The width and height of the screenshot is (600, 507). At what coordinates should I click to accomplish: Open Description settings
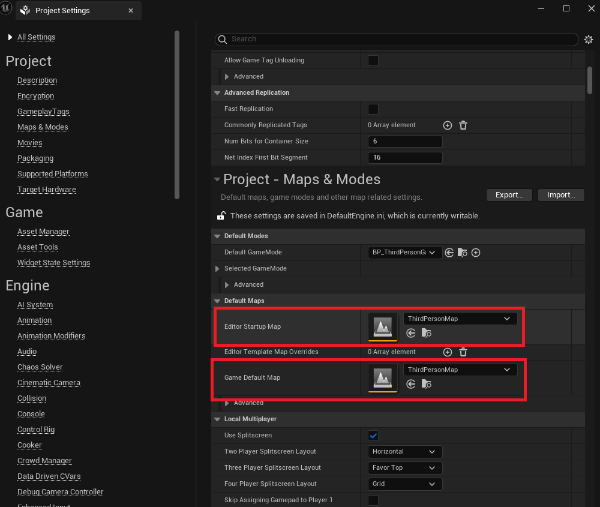tap(37, 80)
